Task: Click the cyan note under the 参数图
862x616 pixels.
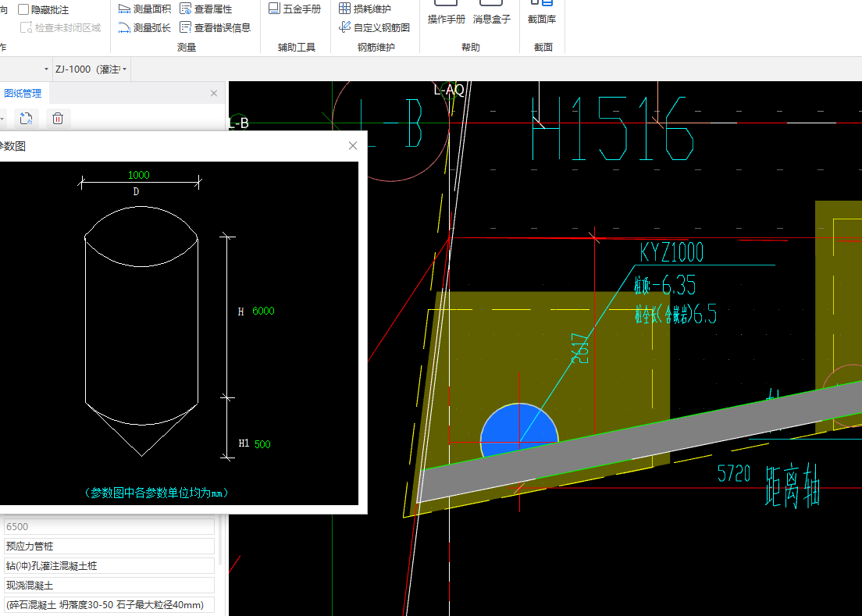Action: 157,493
